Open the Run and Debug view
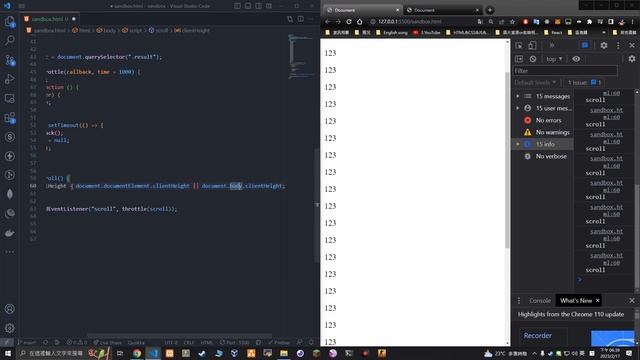 click(x=9, y=79)
